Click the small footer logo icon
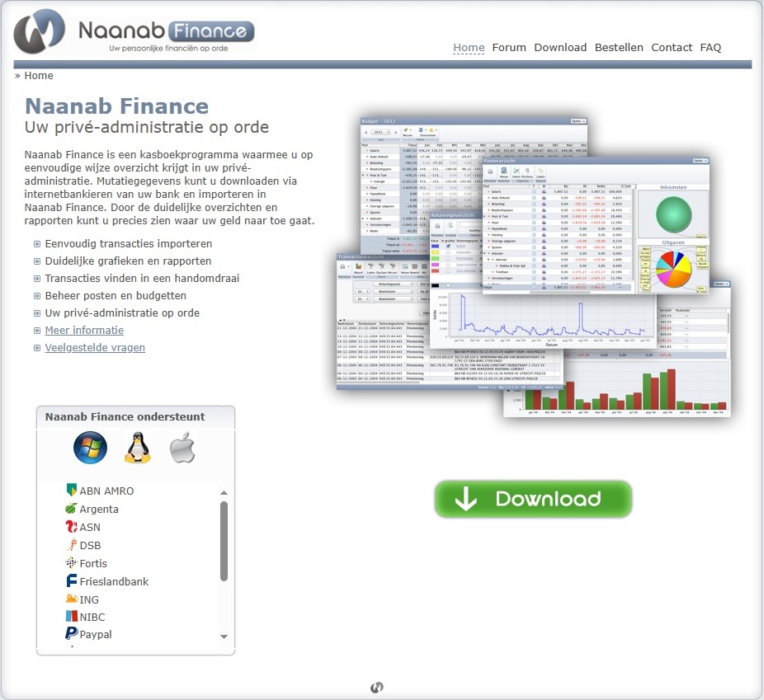Image resolution: width=764 pixels, height=700 pixels. (x=377, y=687)
